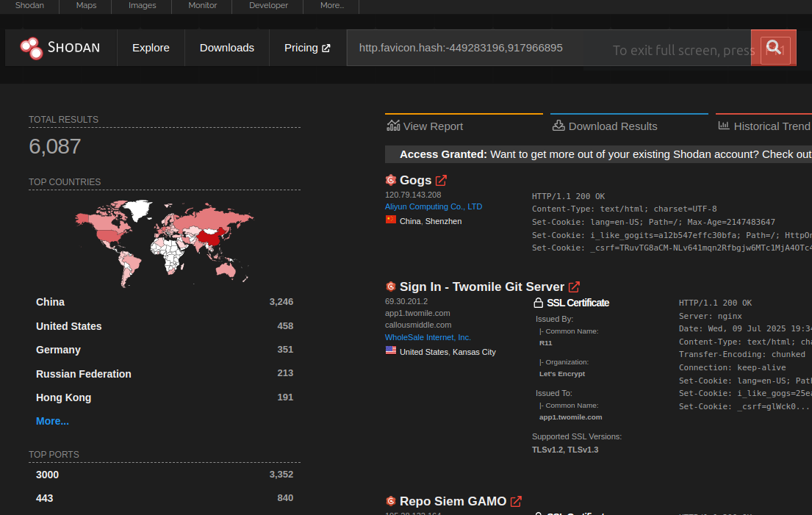Image resolution: width=812 pixels, height=515 pixels.
Task: Click the Access Granted banner
Action: (x=598, y=154)
